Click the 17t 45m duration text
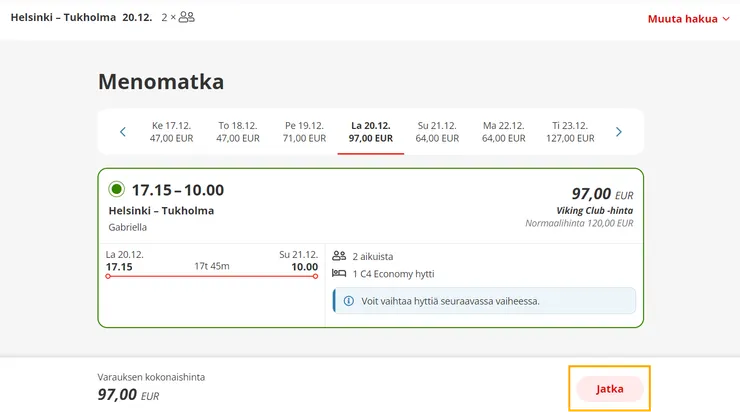 point(212,266)
